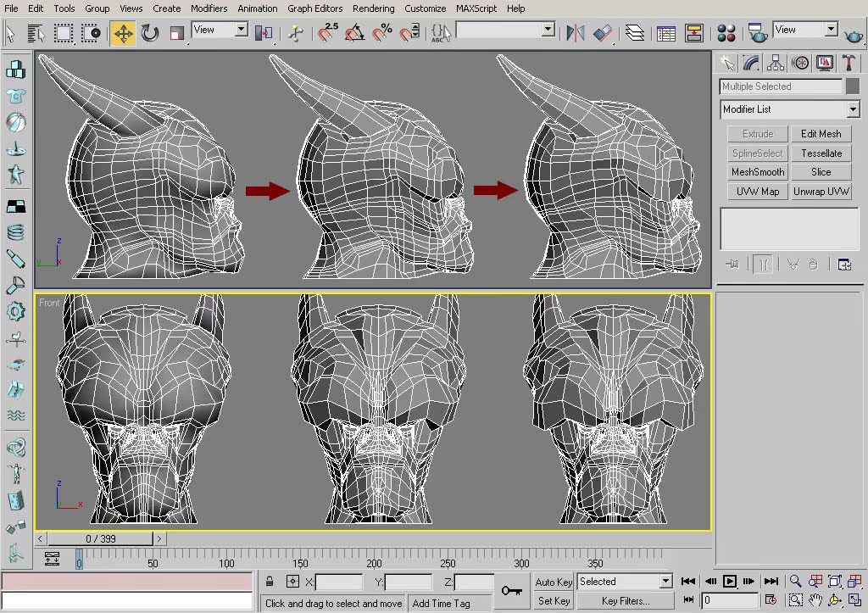The width and height of the screenshot is (868, 613).
Task: Toggle Angle Snap
Action: [354, 33]
